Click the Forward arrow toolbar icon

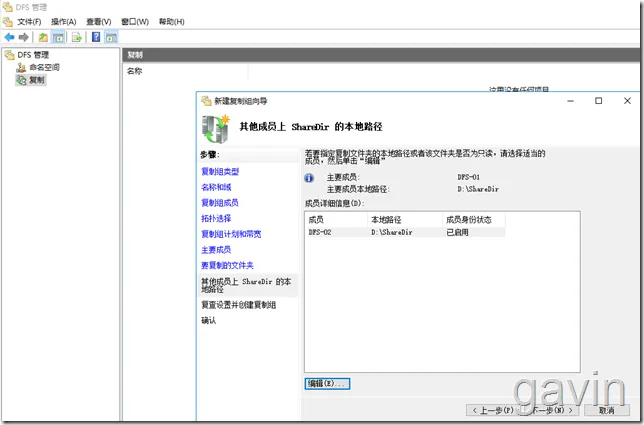[23, 37]
